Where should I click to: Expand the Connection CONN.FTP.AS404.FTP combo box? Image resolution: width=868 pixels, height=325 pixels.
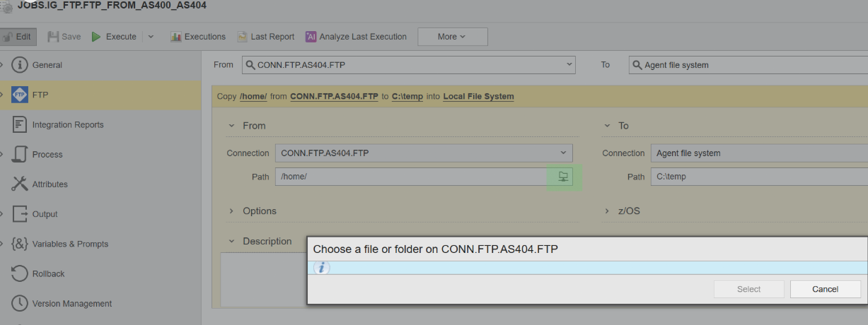point(424,153)
